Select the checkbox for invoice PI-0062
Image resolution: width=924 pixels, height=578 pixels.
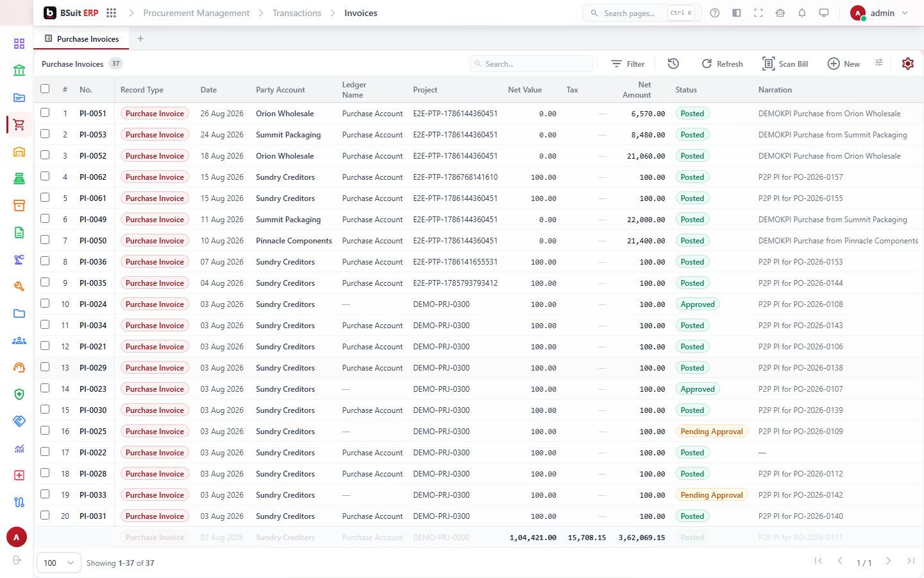(x=45, y=176)
